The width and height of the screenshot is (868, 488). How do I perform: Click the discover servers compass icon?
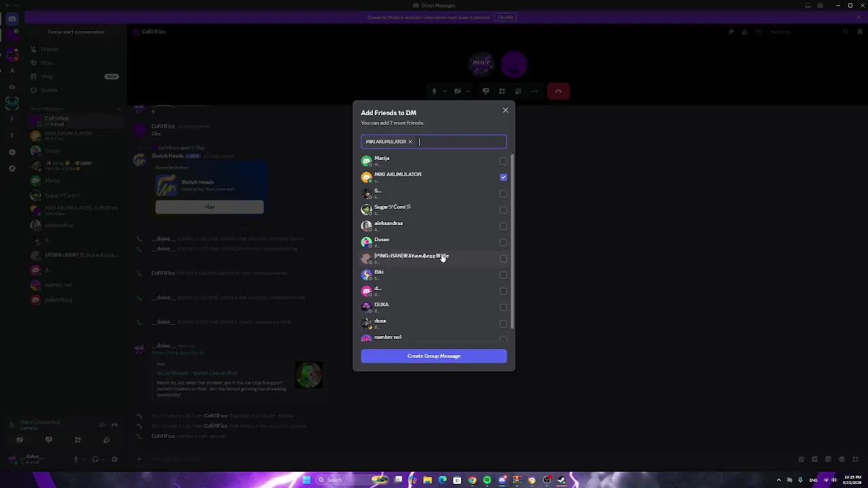(12, 168)
